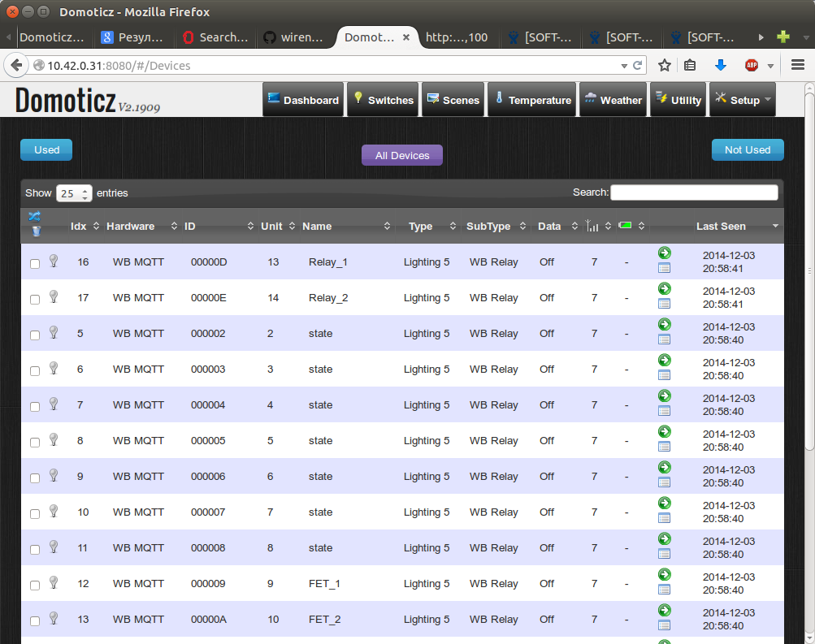Reload the page using the refresh icon
The width and height of the screenshot is (815, 644).
(638, 66)
